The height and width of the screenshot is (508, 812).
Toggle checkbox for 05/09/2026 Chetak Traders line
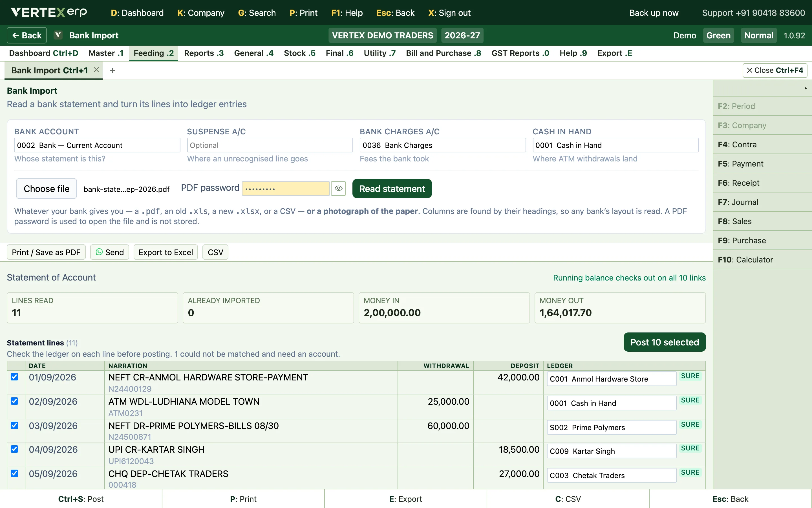point(14,473)
